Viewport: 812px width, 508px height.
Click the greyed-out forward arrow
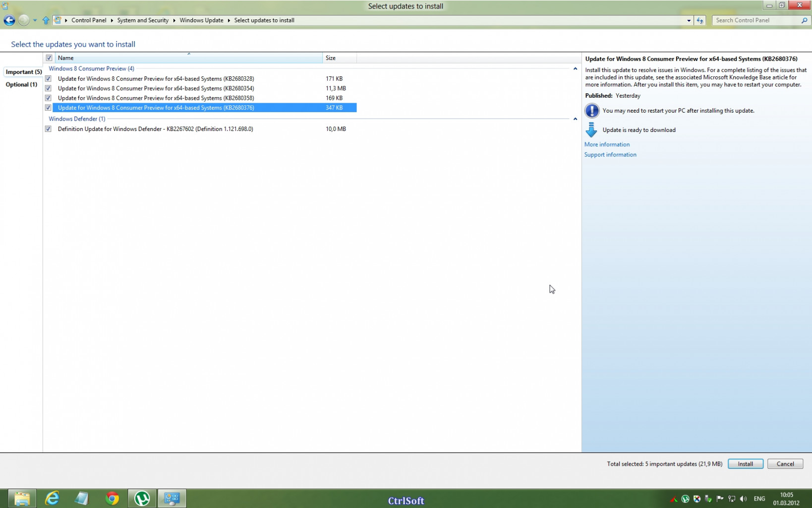click(x=23, y=20)
